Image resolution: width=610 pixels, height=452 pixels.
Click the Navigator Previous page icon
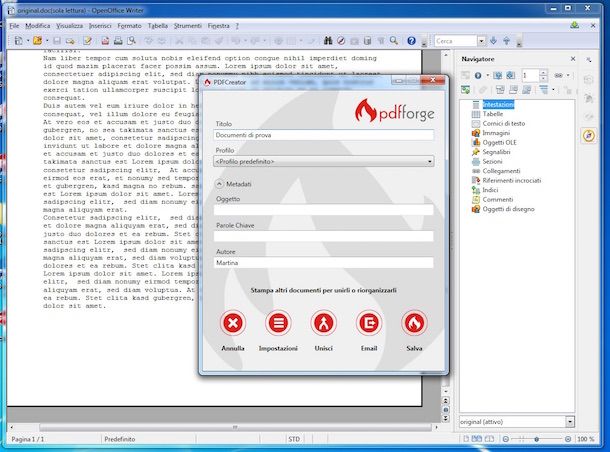click(497, 75)
